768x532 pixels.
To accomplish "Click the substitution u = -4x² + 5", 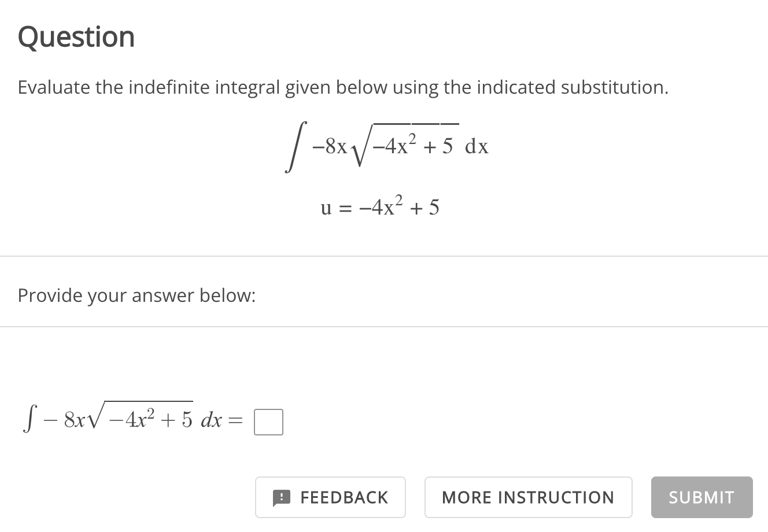I will [381, 206].
